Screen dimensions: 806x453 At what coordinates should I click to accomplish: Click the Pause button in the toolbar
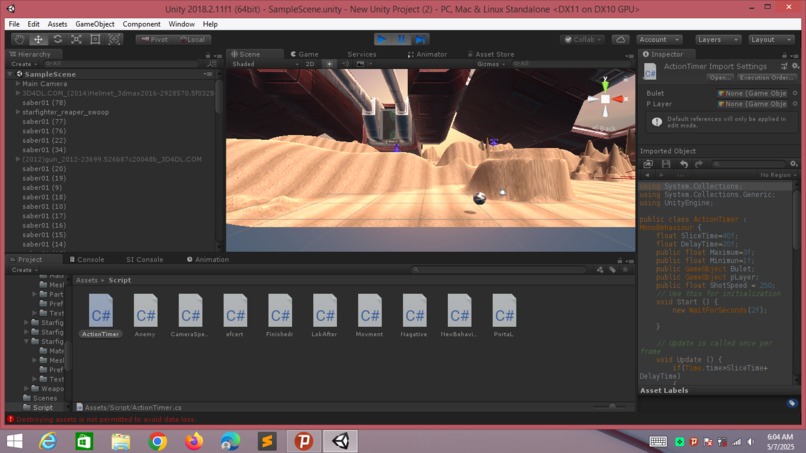point(401,39)
